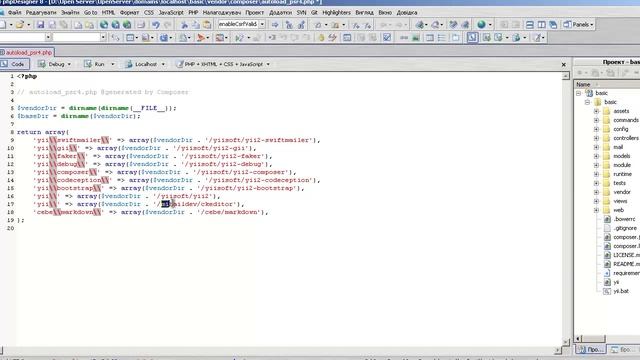The width and height of the screenshot is (640, 360).
Task: Click the vertical split window icon
Action: click(x=541, y=24)
